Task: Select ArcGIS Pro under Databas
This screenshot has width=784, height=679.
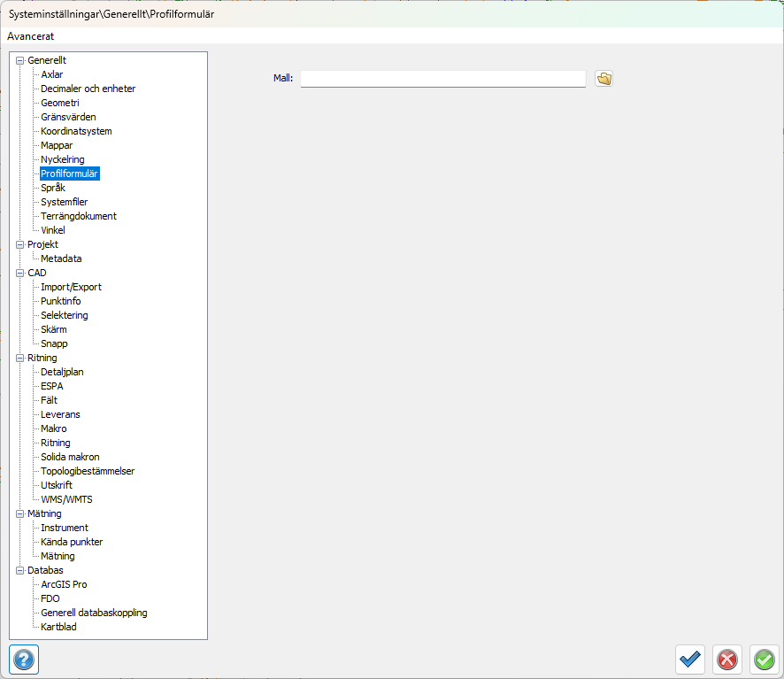Action: click(64, 584)
